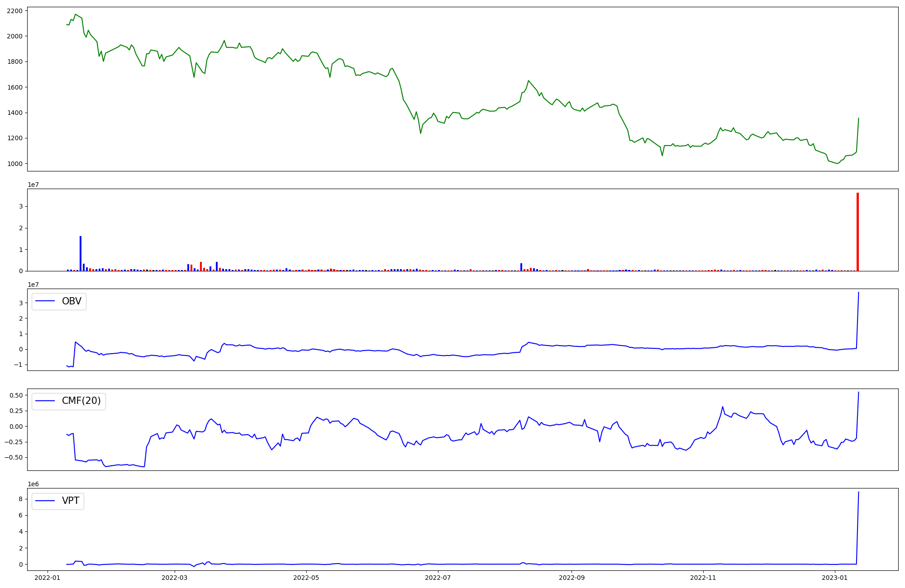Click the 1e6 multiplier above VPT chart
This screenshot has height=588, width=905.
click(x=33, y=484)
